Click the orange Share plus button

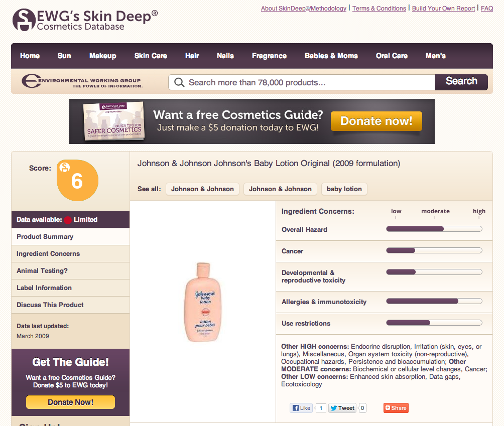coord(396,408)
